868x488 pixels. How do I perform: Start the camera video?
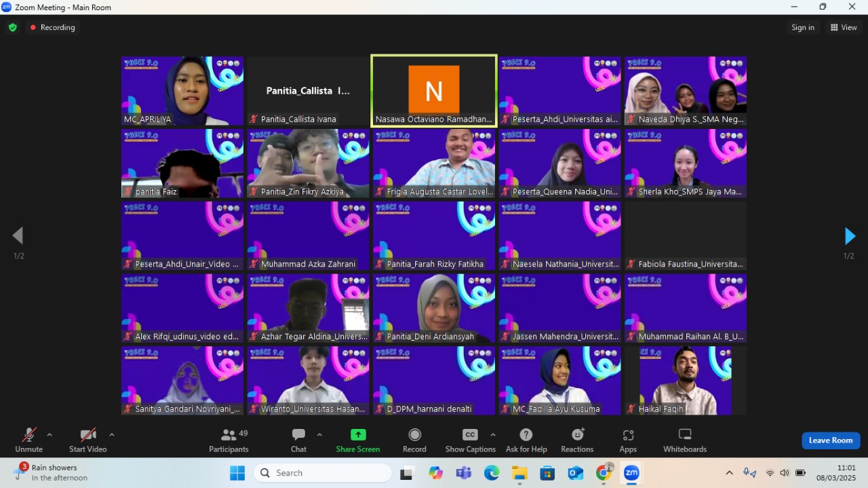[87, 440]
